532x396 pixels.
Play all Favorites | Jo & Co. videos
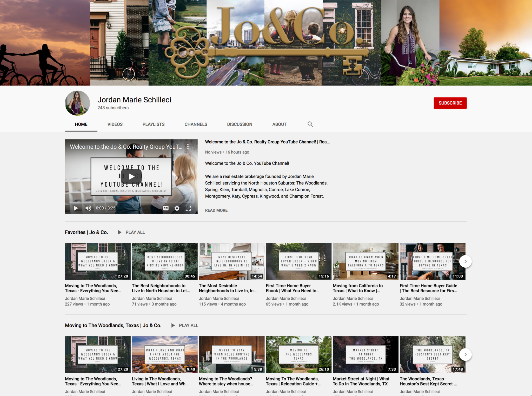point(131,232)
